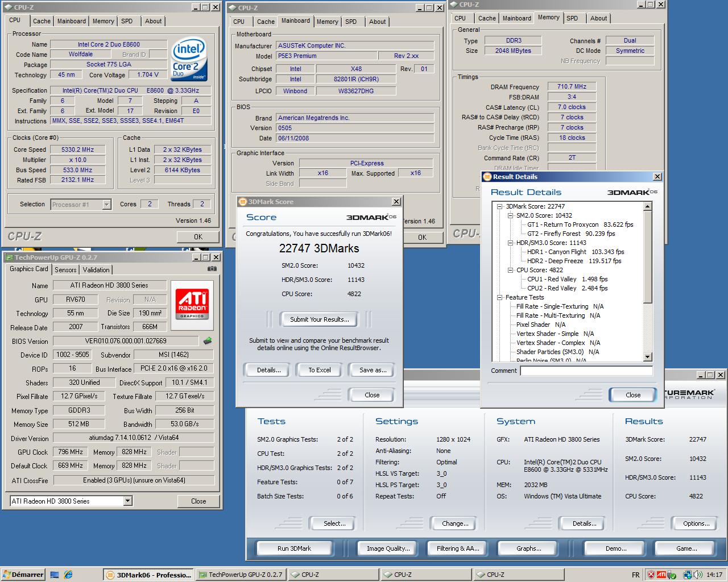Launch Internet Explorer from quick launch

68,575
